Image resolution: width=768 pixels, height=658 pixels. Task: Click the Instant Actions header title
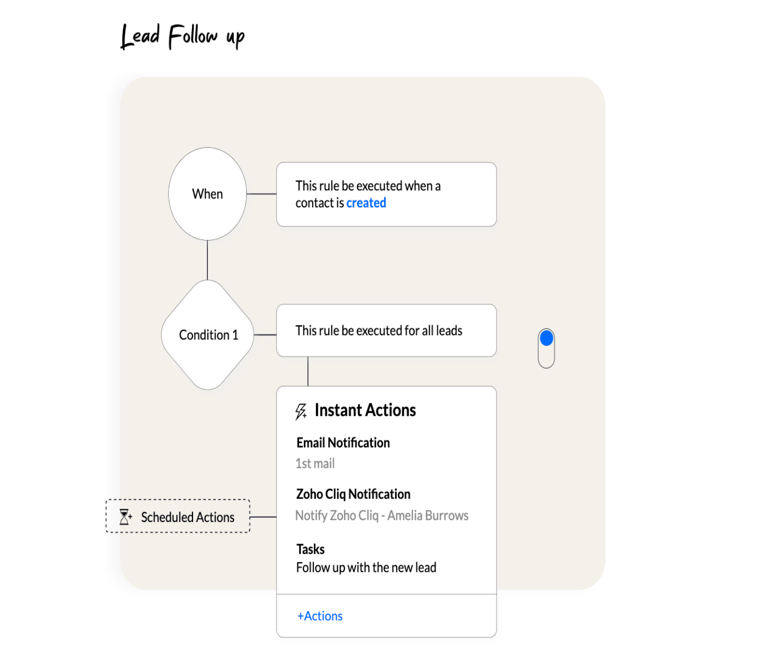coord(365,410)
